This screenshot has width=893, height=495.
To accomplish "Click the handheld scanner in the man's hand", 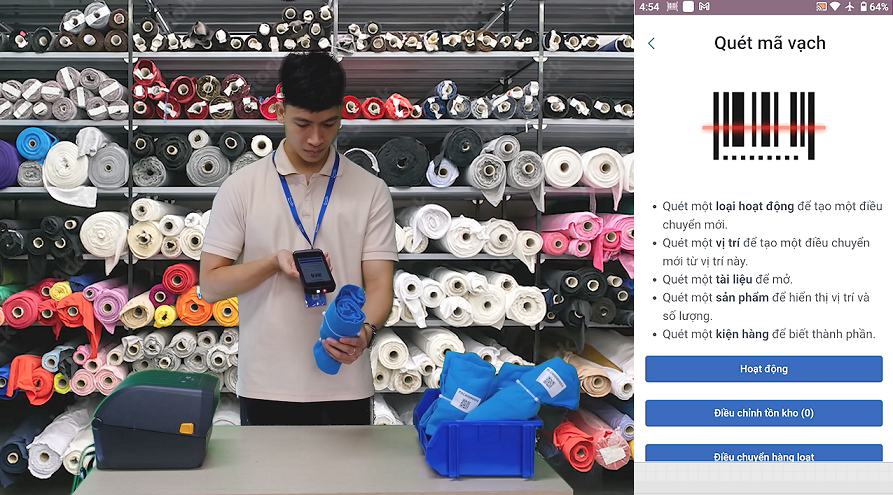I will click(x=312, y=273).
